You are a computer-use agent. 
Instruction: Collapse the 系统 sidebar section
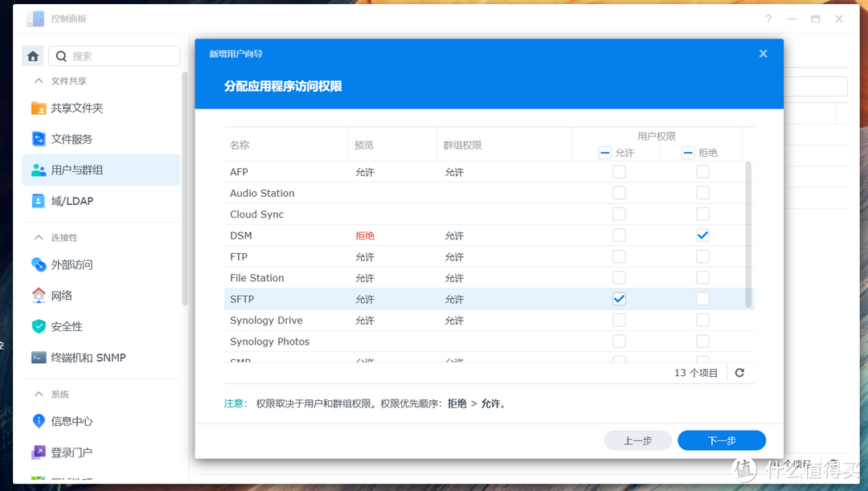click(x=39, y=393)
